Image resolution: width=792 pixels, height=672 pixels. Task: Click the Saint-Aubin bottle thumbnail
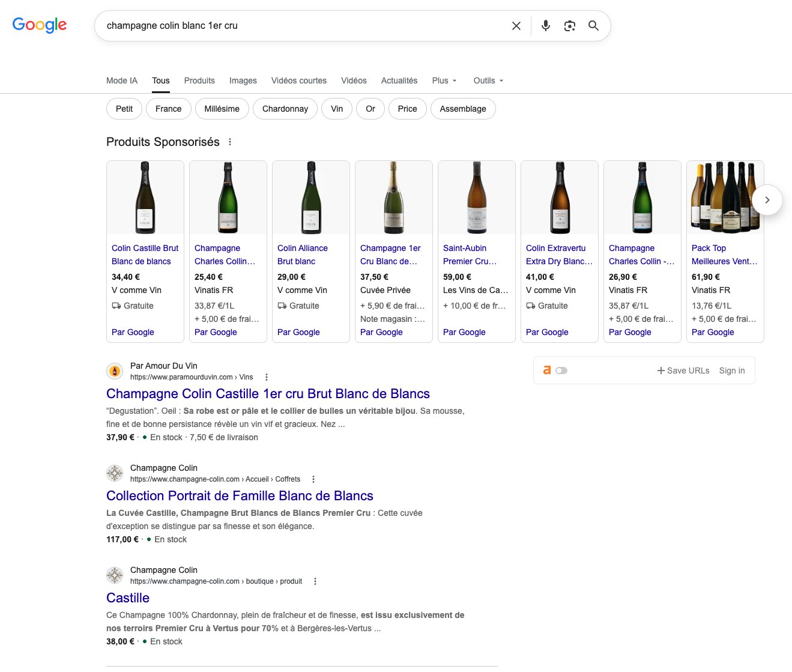477,198
